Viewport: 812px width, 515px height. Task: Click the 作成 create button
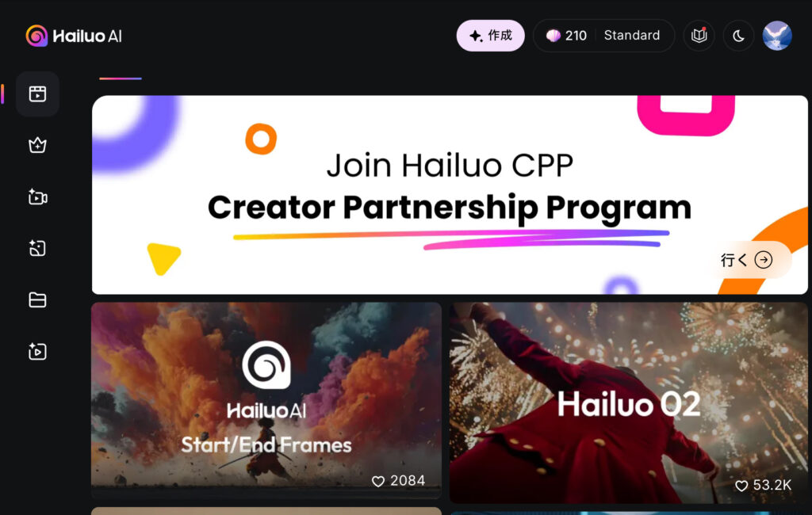pyautogui.click(x=490, y=35)
